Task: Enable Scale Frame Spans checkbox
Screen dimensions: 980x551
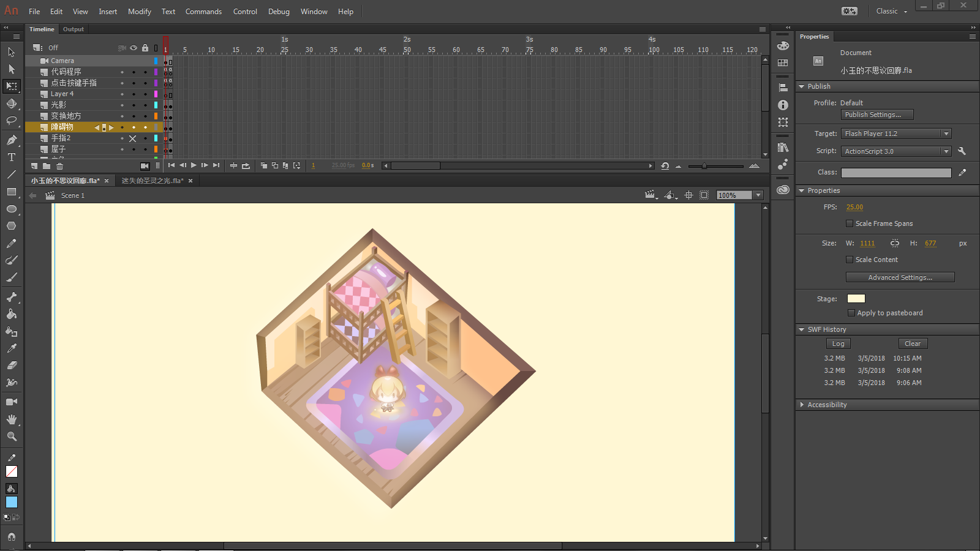Action: coord(850,223)
